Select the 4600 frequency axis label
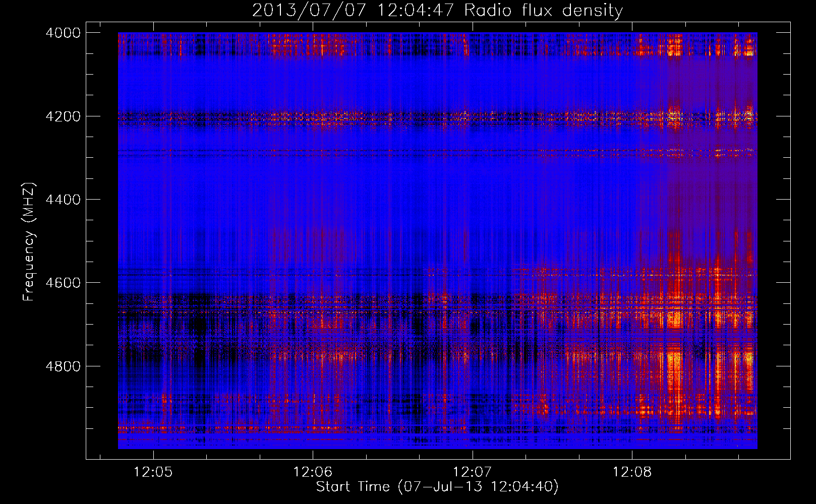The image size is (816, 504). (x=63, y=283)
